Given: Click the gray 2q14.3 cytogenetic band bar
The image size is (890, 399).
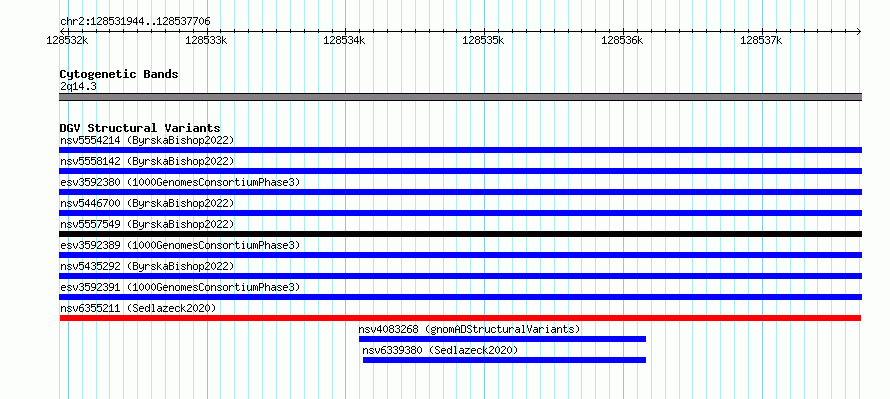Looking at the screenshot, I should pos(460,97).
